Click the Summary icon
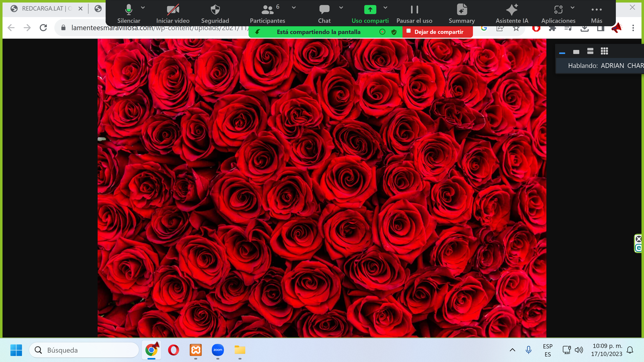Viewport: 644px width, 362px height. pyautogui.click(x=462, y=10)
